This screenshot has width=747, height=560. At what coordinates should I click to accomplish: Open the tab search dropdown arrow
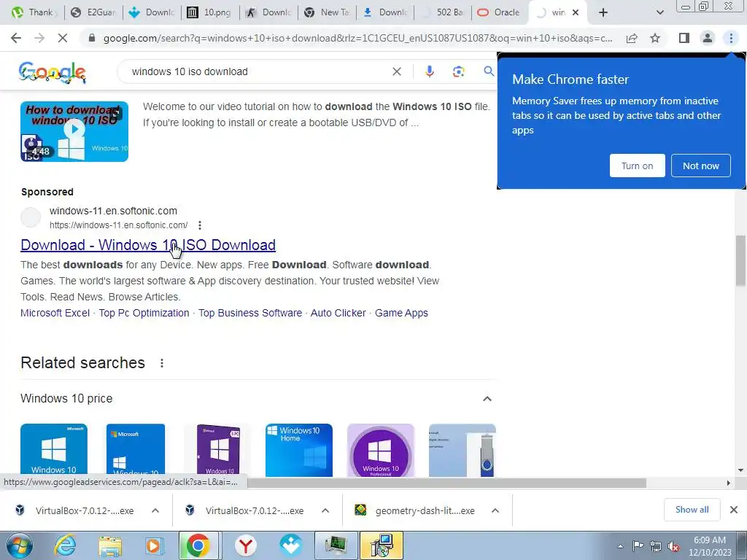659,12
